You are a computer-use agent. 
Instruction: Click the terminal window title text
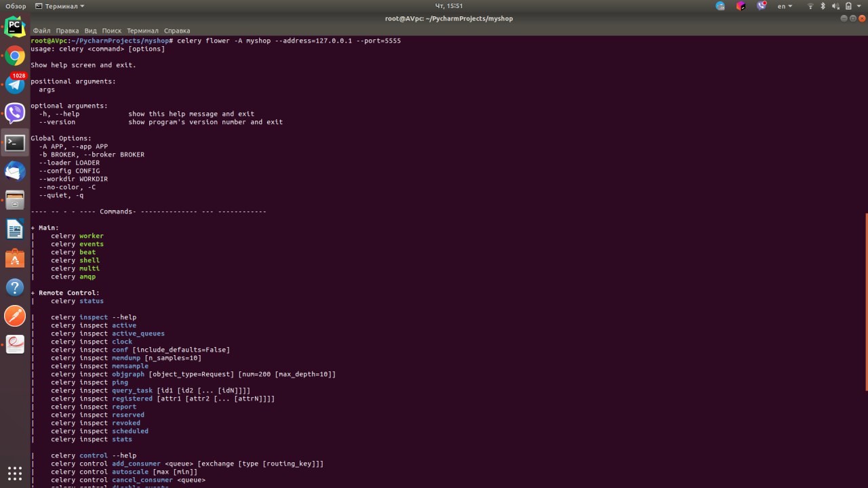[x=448, y=18]
